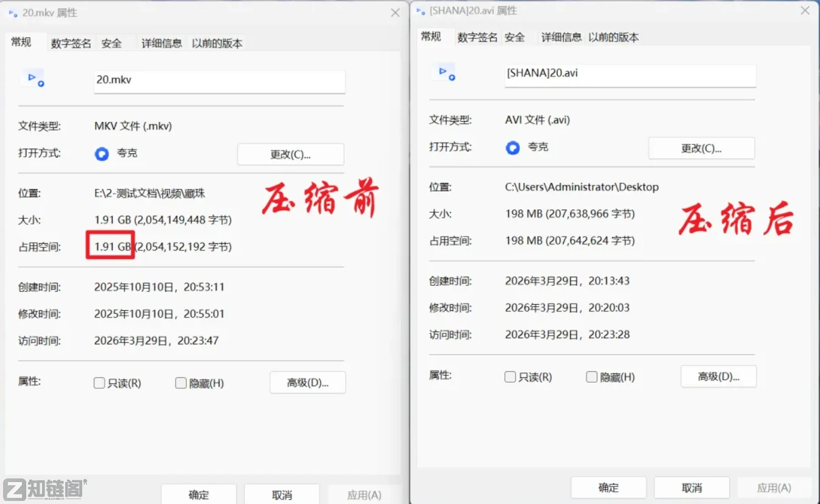Enable the 只读(R) checkbox for 20.mkv
Image resolution: width=820 pixels, height=504 pixels.
(x=99, y=383)
